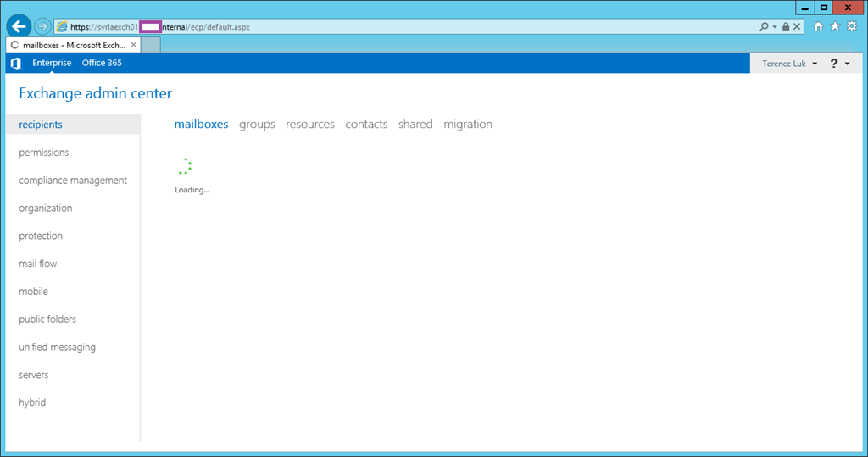Click the address bar search magnifier icon

(764, 26)
